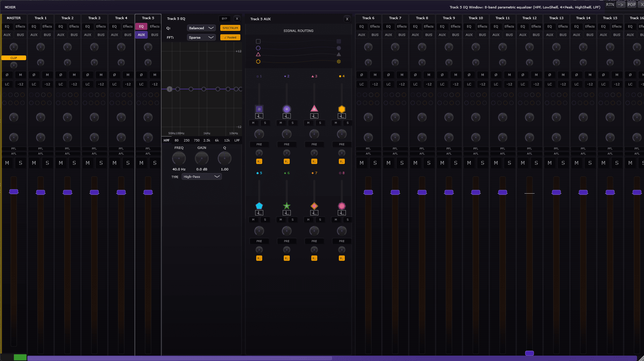The width and height of the screenshot is (644, 361).
Task: Click the purple square AUX send 1 fader handle
Action: [x=259, y=109]
